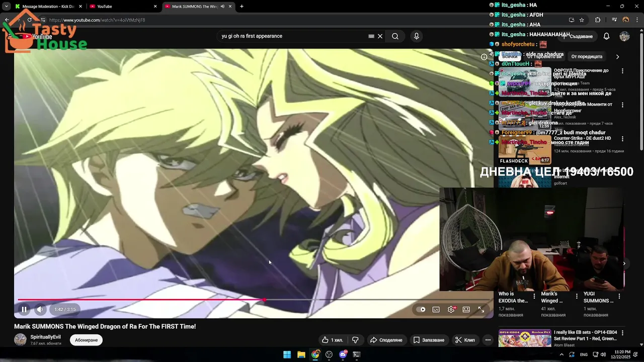This screenshot has width=644, height=362.
Task: Open the SpirituallyEvil channel link
Action: (45, 337)
